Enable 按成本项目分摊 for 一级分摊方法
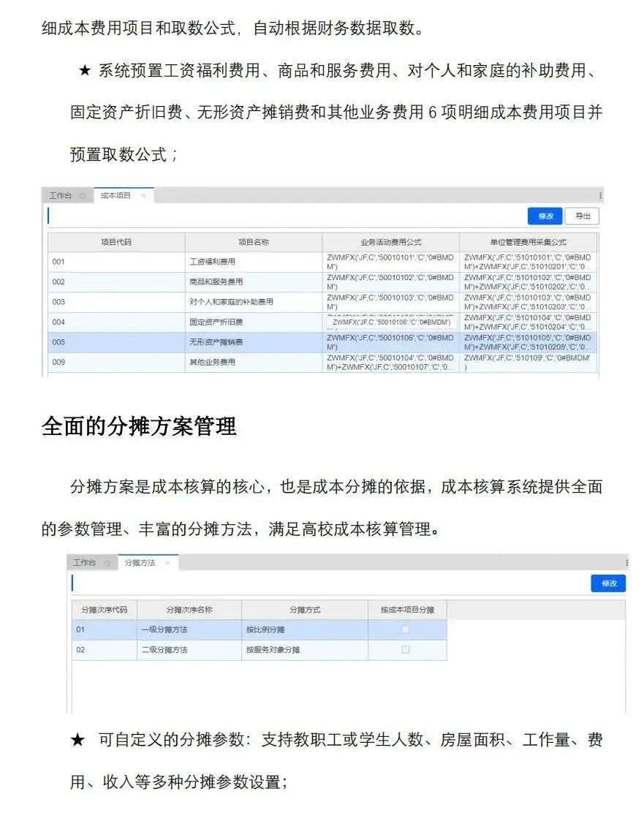This screenshot has height=821, width=644. coord(406,629)
